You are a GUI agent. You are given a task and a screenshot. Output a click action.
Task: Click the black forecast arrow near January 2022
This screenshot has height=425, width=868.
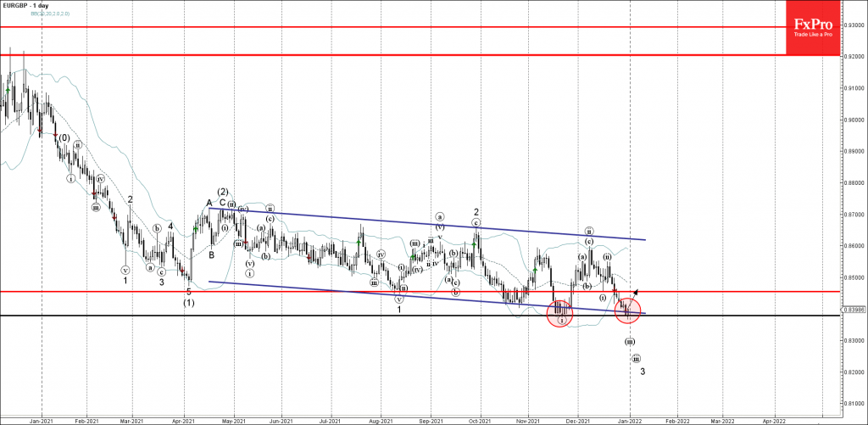[634, 294]
